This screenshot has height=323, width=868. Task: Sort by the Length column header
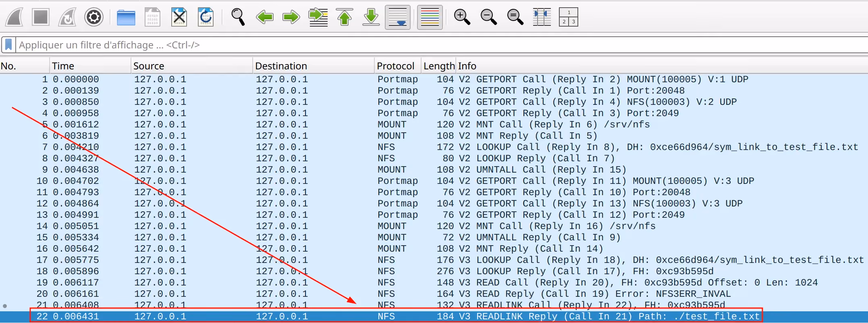[x=439, y=66]
